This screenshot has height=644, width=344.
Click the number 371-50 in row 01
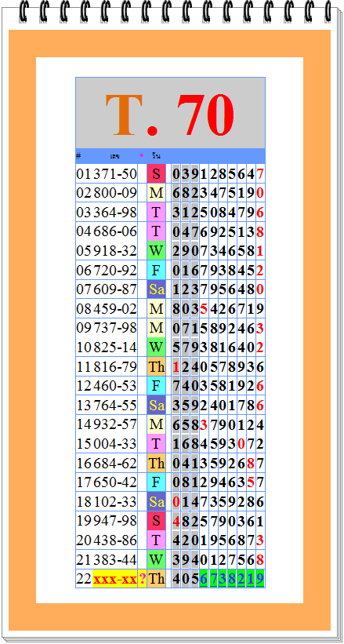[115, 173]
